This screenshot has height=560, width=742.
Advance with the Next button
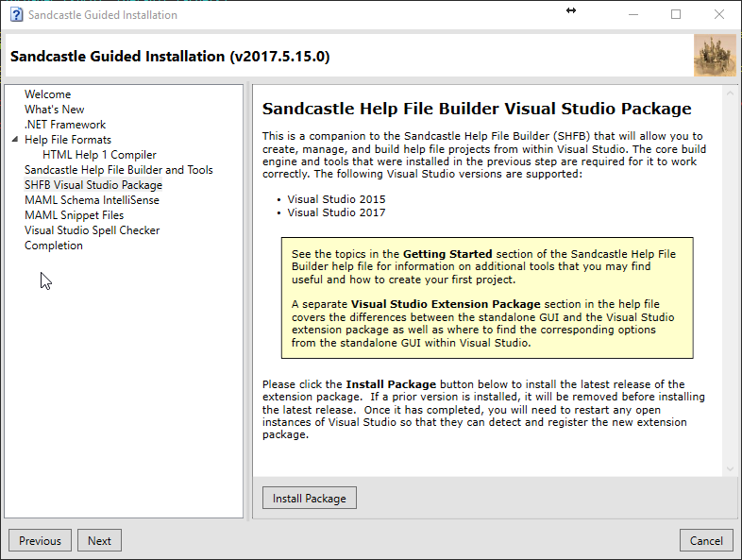pyautogui.click(x=99, y=540)
